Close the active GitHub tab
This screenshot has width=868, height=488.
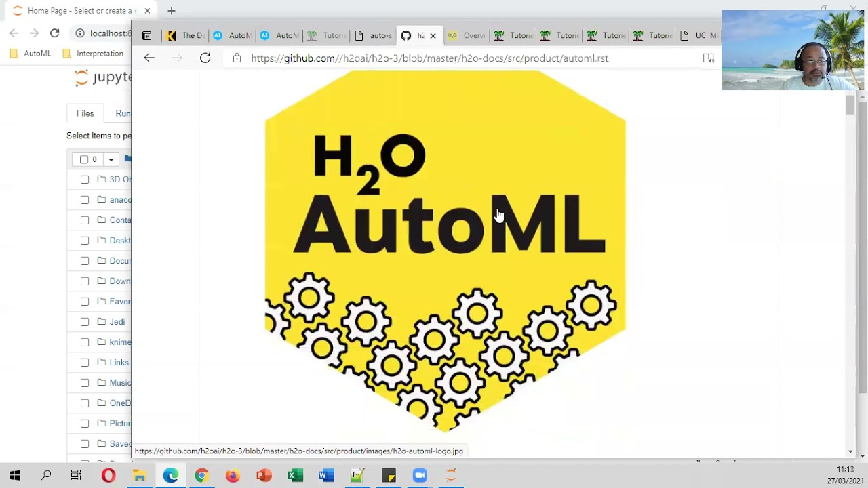pyautogui.click(x=433, y=35)
